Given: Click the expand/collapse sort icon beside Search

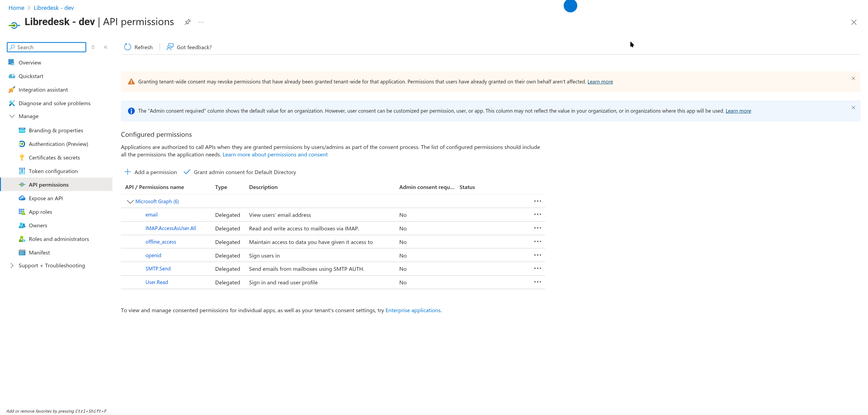Looking at the screenshot, I should (93, 47).
